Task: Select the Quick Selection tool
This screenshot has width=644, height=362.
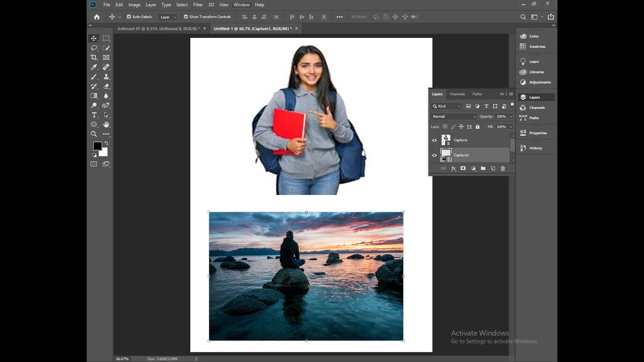Action: (x=106, y=48)
